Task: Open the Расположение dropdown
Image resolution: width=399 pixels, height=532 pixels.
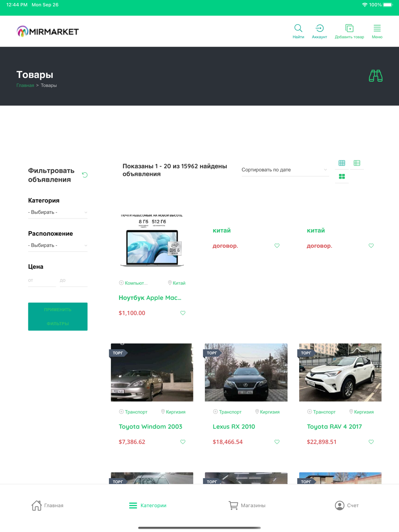Action: pyautogui.click(x=58, y=245)
